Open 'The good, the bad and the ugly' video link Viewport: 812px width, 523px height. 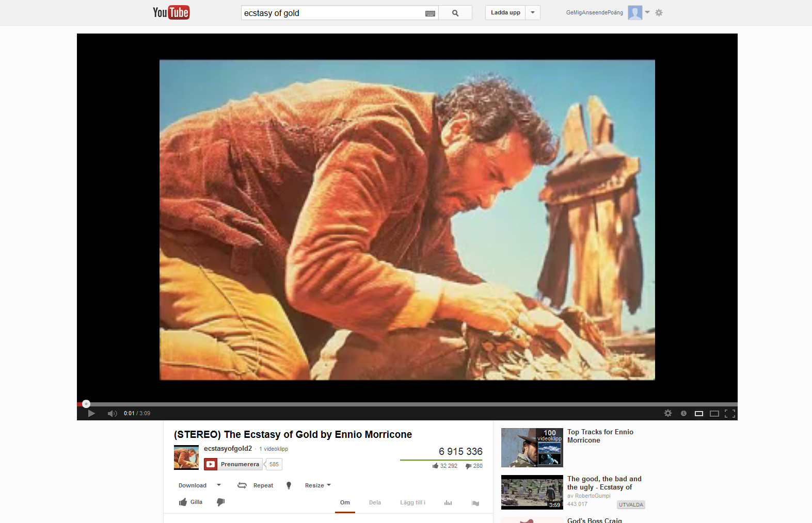[x=604, y=483]
